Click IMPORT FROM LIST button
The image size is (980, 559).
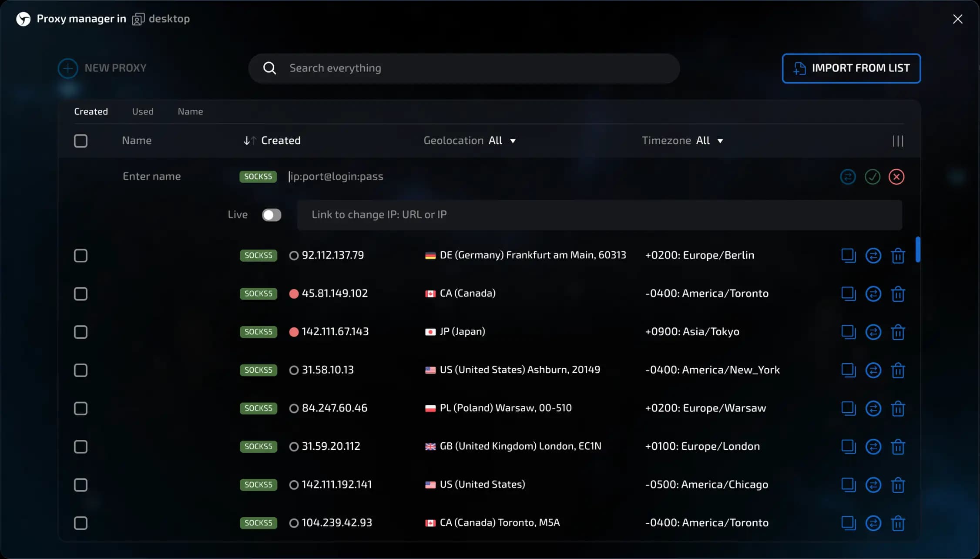tap(851, 68)
